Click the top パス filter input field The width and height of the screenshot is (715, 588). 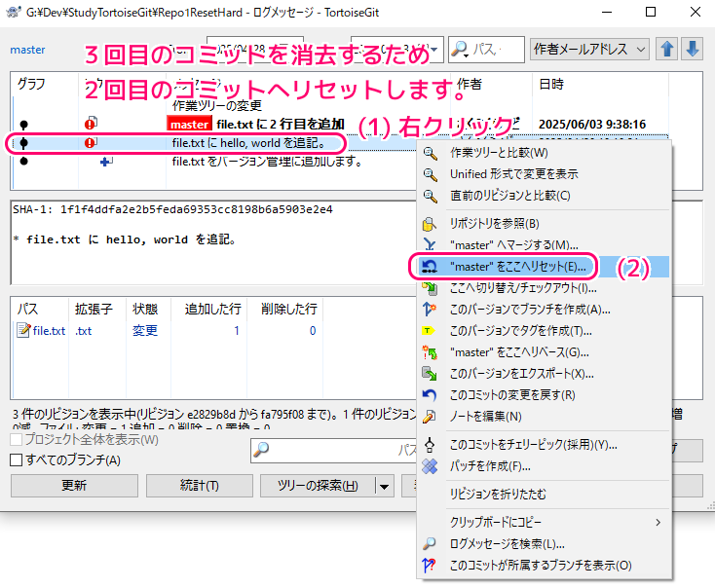(487, 49)
